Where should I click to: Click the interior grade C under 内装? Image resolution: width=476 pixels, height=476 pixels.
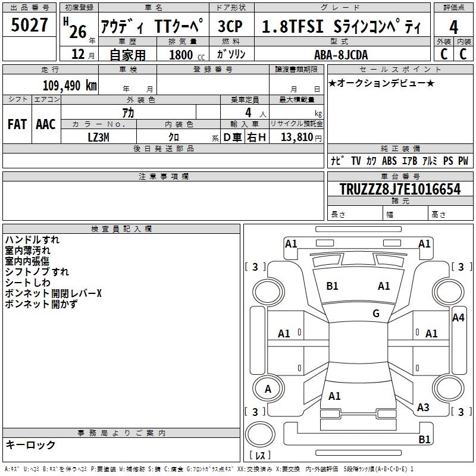(464, 54)
